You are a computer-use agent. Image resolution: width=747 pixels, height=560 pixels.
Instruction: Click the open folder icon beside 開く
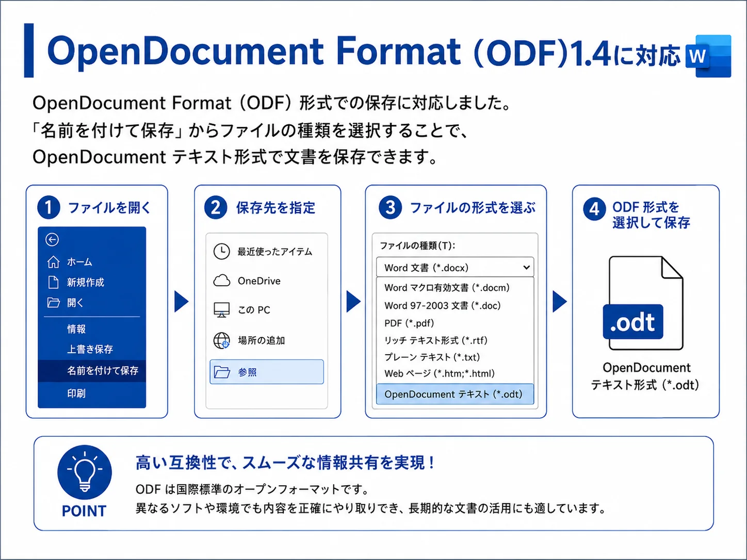[x=54, y=302]
